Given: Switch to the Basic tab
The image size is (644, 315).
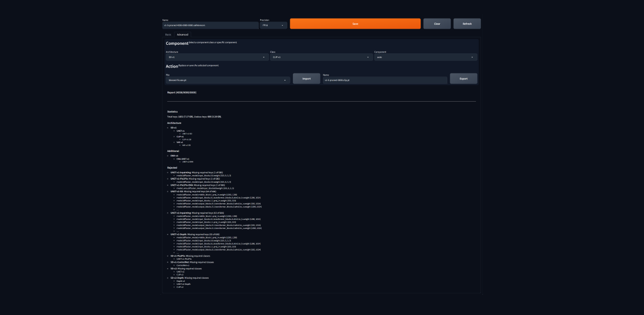Looking at the screenshot, I should 168,35.
